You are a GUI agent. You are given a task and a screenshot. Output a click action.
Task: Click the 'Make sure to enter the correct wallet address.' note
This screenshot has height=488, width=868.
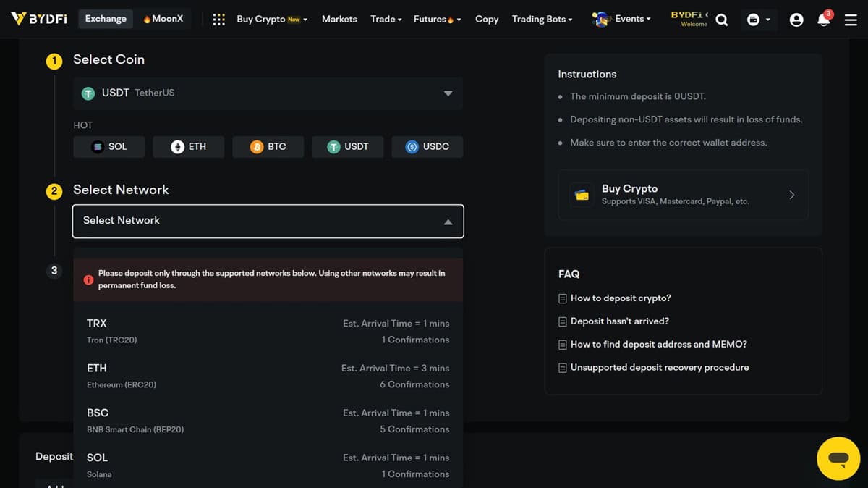click(668, 143)
